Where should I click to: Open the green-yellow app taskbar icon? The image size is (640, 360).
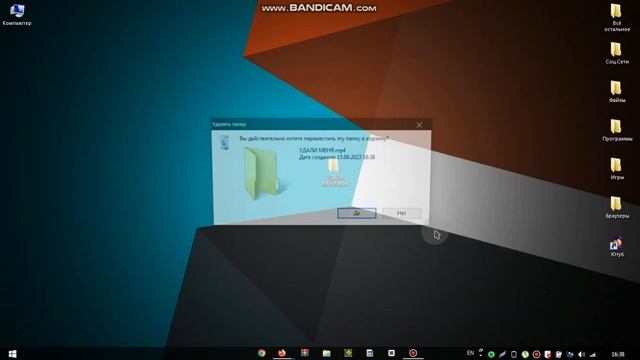348,353
